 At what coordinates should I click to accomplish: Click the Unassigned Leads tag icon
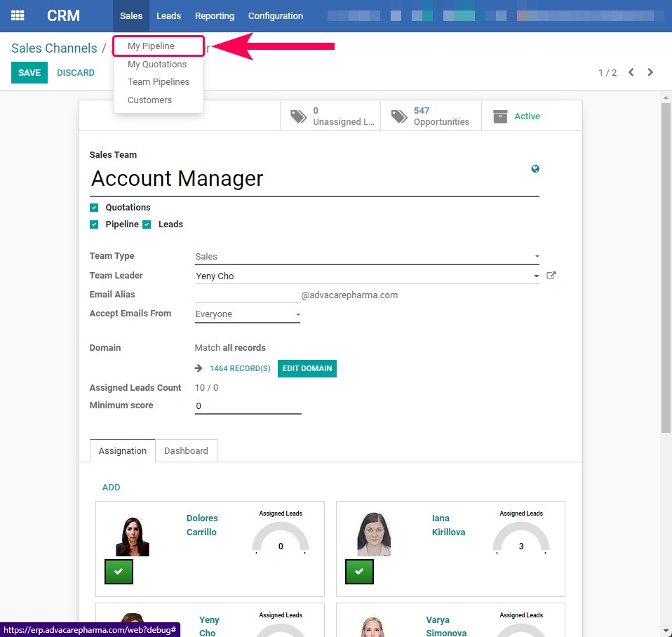[x=299, y=116]
